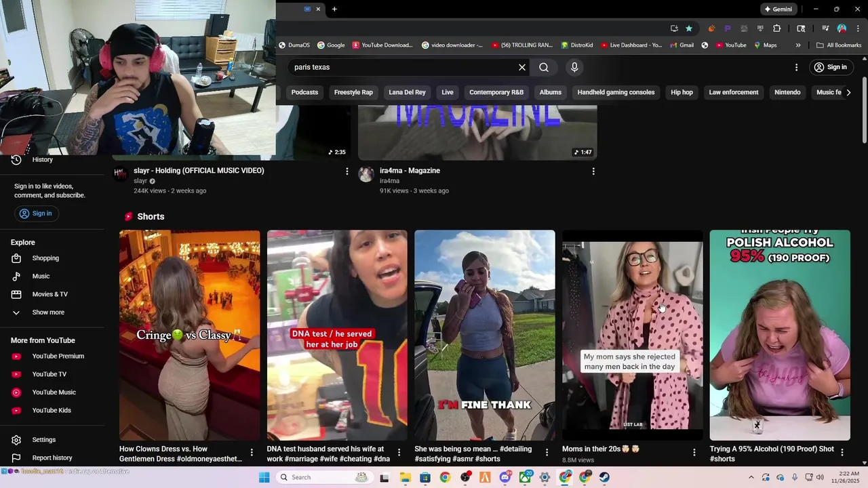The width and height of the screenshot is (868, 488).
Task: Open File Explorer from taskbar
Action: [x=405, y=477]
